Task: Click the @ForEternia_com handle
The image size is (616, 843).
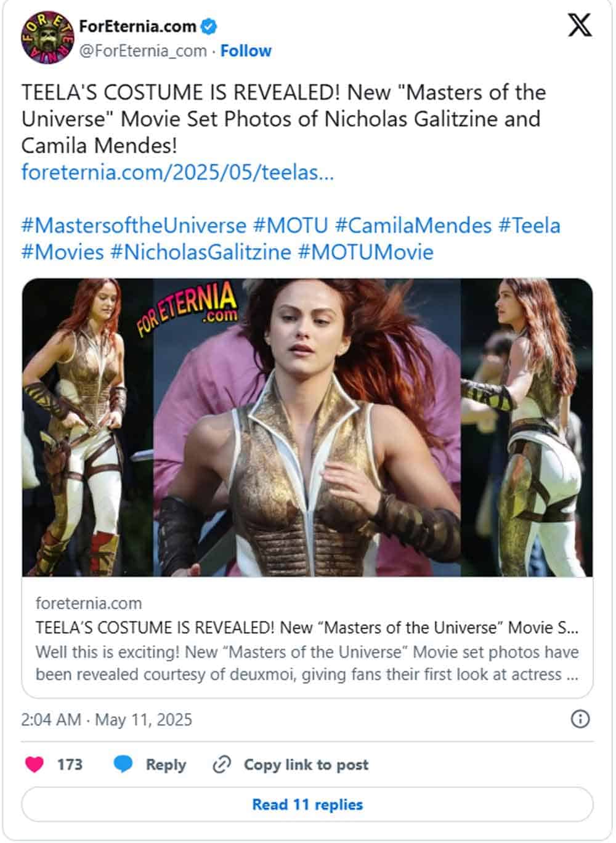Action: tap(142, 50)
